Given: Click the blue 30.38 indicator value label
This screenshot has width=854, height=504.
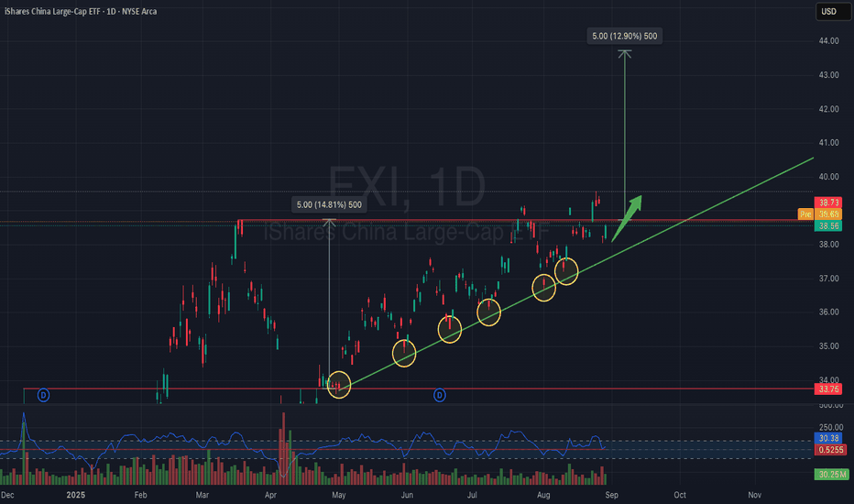Looking at the screenshot, I should (x=828, y=438).
